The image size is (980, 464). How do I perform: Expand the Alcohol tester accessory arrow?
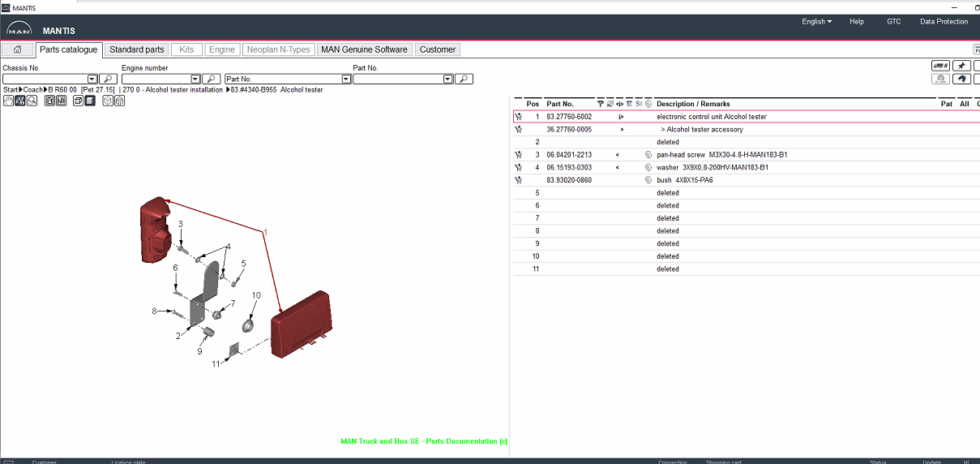coord(622,130)
